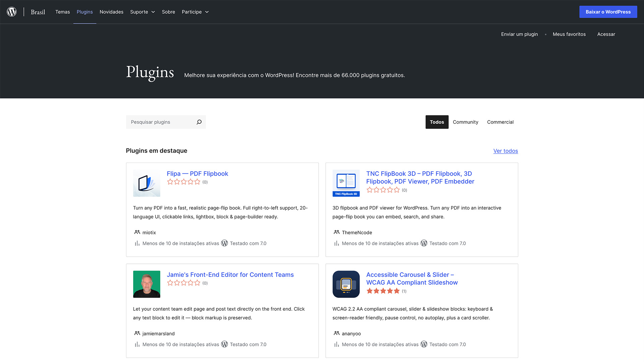644x362 pixels.
Task: Click the star rating of TNC FlipBook 3D
Action: point(383,190)
